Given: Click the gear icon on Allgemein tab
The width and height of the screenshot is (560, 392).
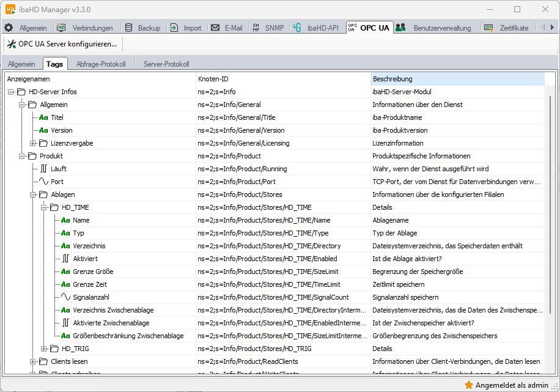Looking at the screenshot, I should [9, 28].
